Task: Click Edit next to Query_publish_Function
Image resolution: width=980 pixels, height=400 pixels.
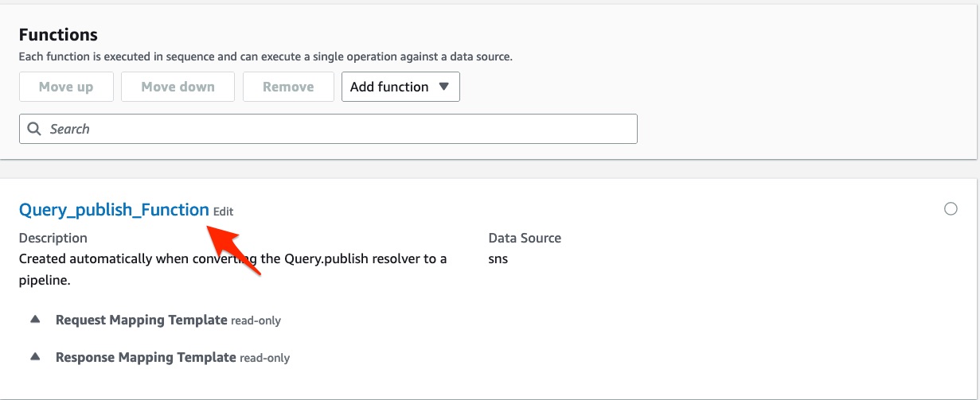Action: pyautogui.click(x=224, y=212)
